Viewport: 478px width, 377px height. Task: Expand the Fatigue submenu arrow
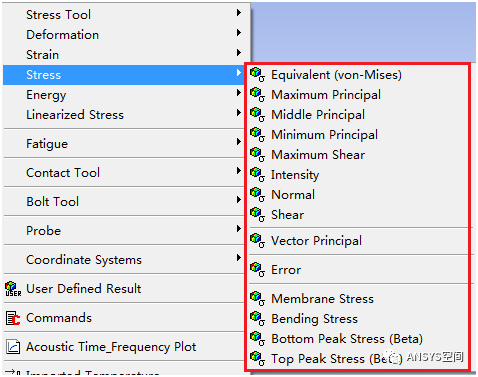point(239,142)
